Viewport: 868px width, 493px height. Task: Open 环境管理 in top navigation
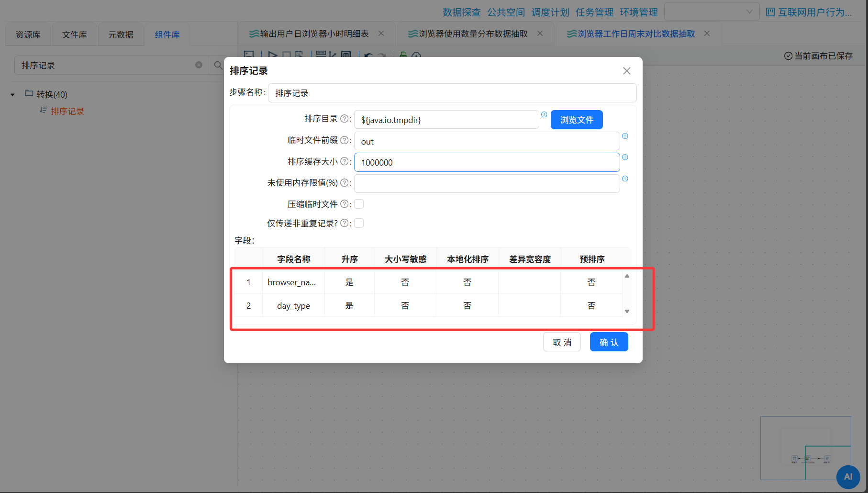639,12
